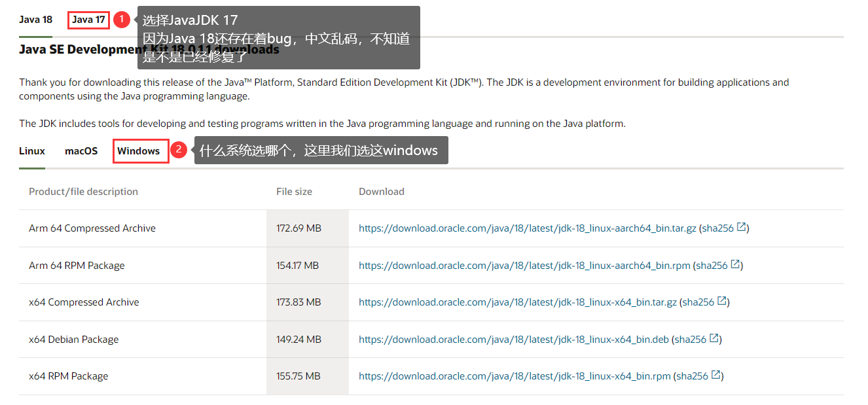Select the Java 18 tab
Viewport: 868px width, 405px height.
pos(35,20)
